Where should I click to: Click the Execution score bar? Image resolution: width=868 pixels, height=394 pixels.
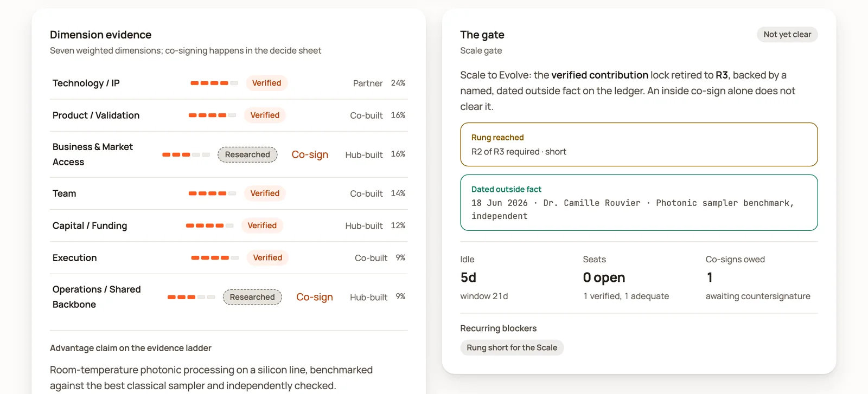pos(215,258)
